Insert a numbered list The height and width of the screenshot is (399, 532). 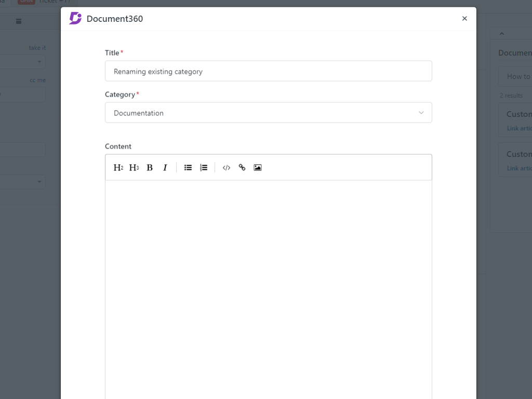click(x=204, y=167)
